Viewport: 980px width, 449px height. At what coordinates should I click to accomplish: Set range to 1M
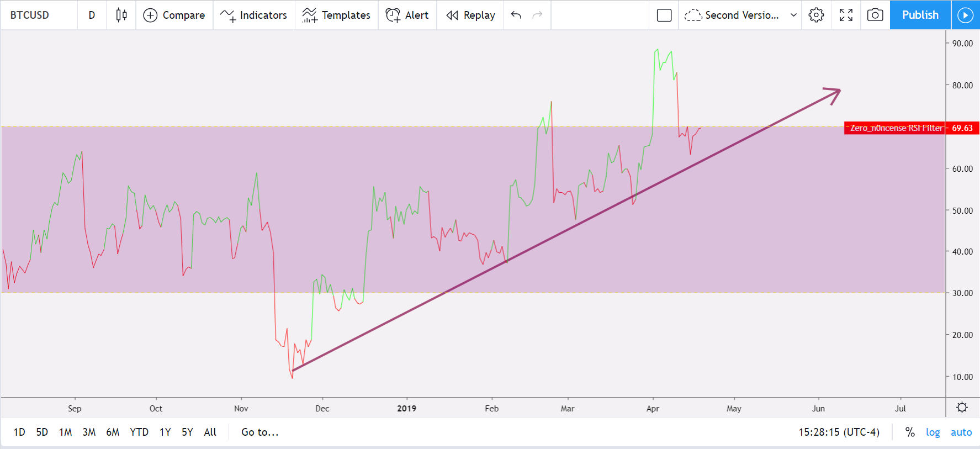click(x=65, y=432)
